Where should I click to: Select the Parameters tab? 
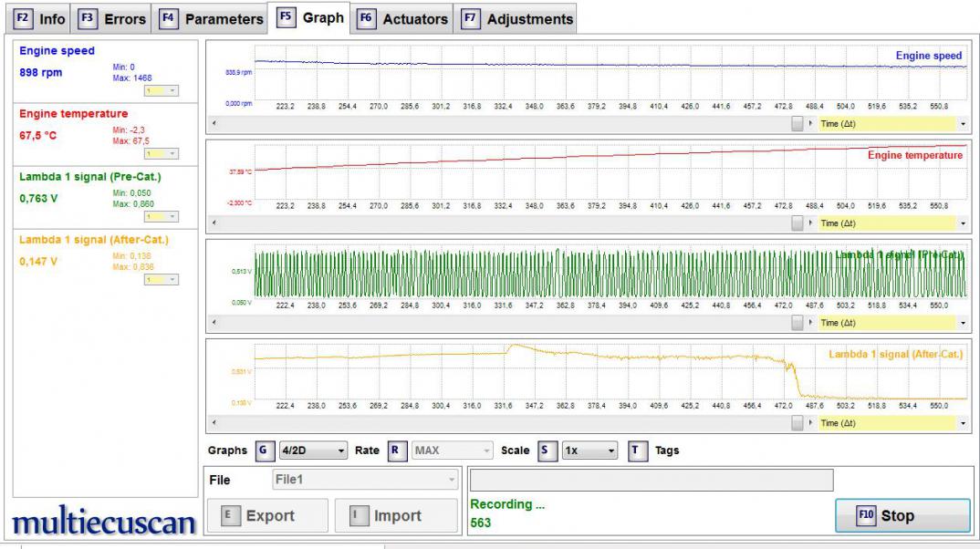click(x=212, y=18)
